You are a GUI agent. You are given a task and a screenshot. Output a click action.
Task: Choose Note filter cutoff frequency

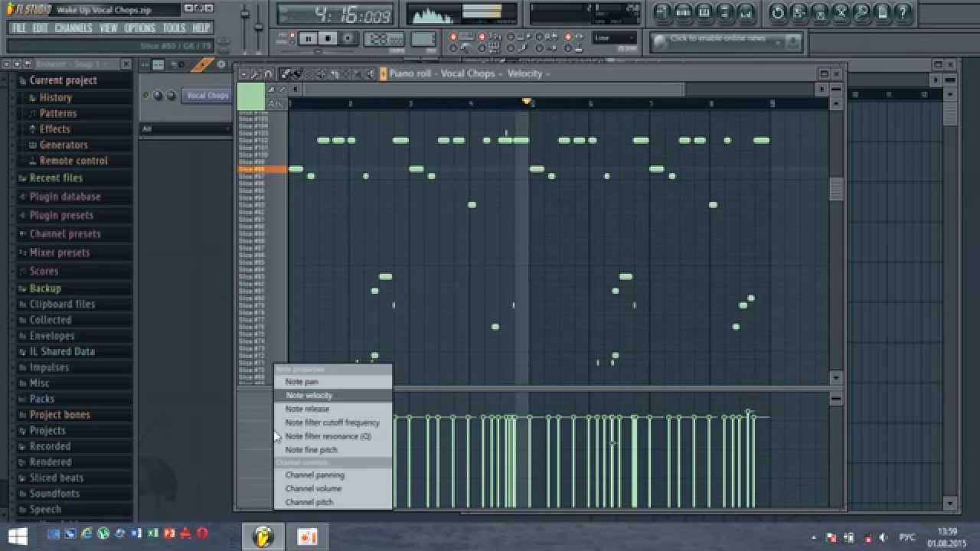click(333, 422)
